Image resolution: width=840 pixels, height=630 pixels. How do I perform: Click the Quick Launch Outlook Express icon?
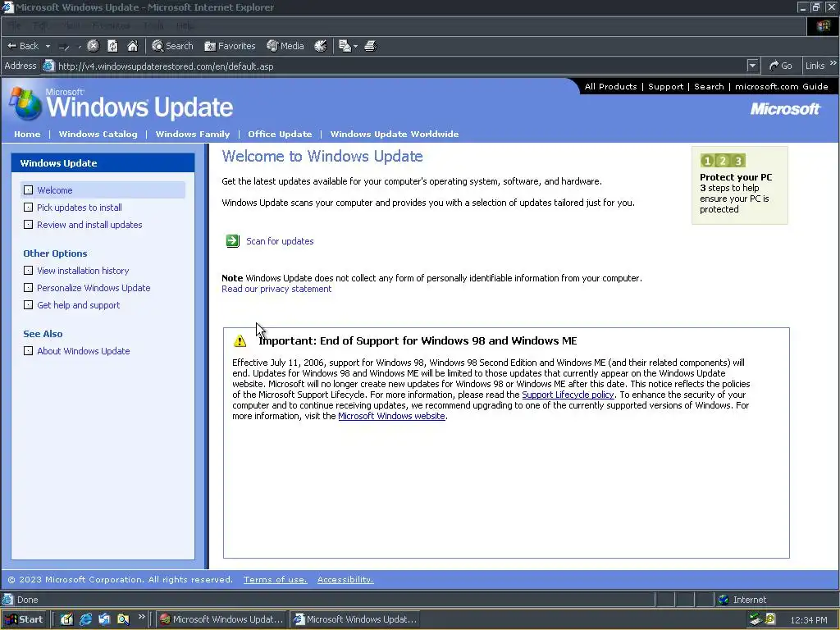pos(104,619)
